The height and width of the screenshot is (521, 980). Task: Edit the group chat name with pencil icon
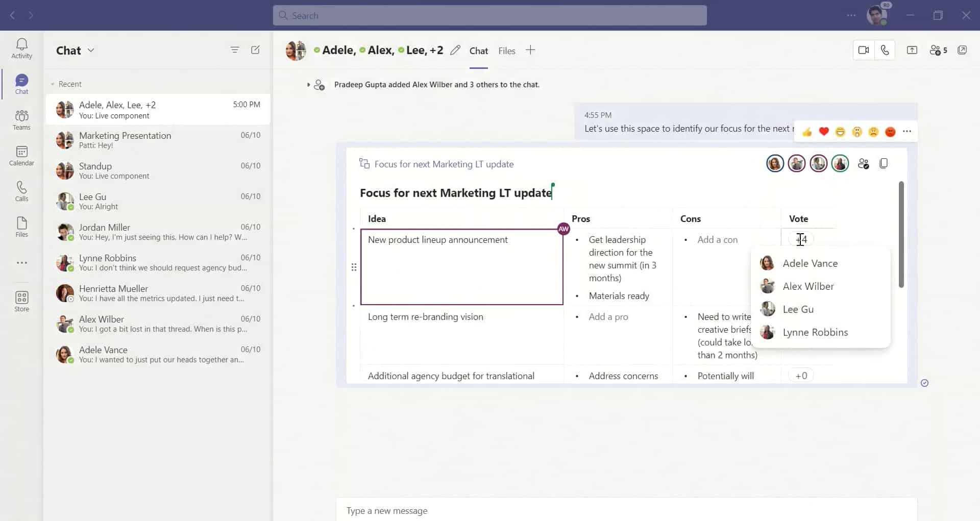tap(455, 50)
